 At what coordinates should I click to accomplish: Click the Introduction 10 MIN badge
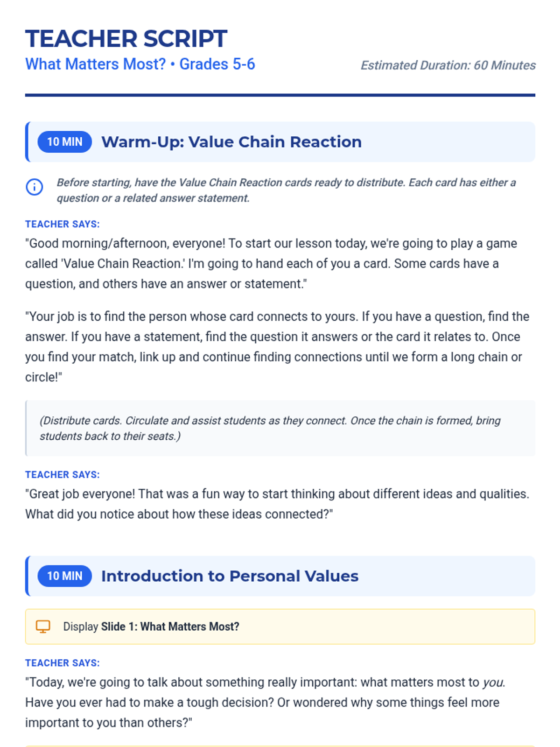coord(64,576)
